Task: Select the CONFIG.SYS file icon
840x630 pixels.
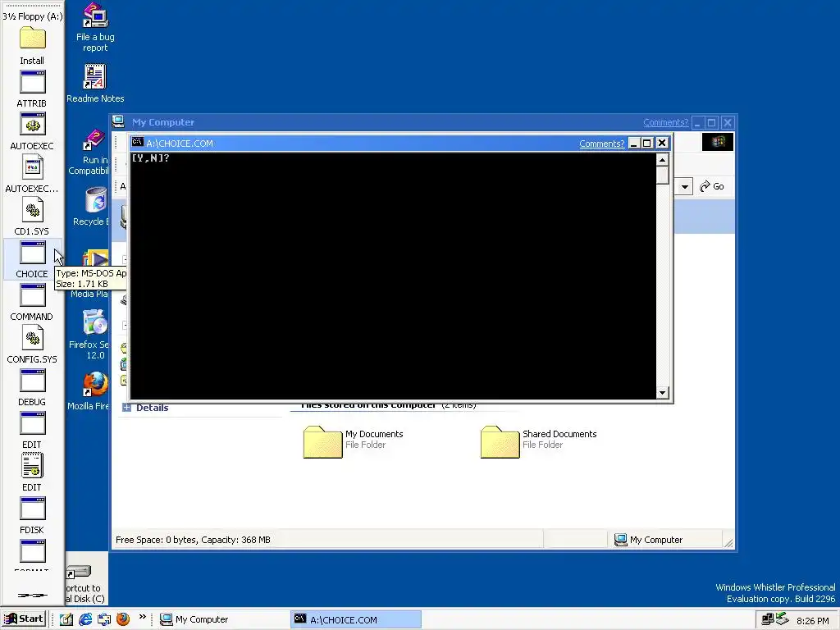Action: point(32,338)
